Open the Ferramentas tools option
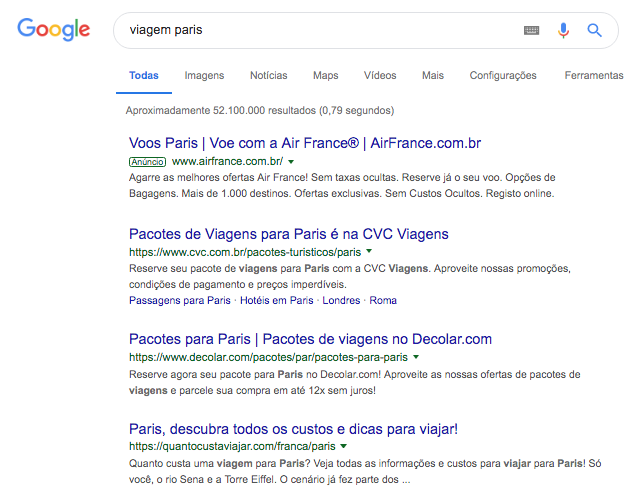Viewport: 644px width, 496px height. pyautogui.click(x=594, y=76)
